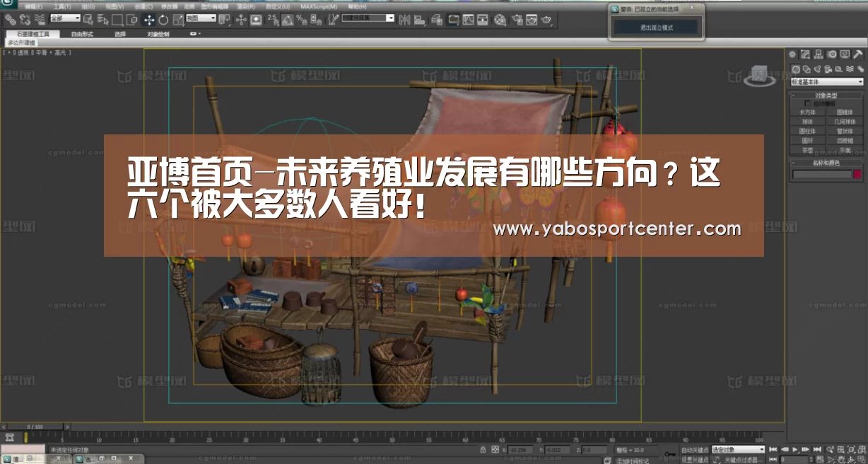Switch to the Display command panel tab

click(844, 54)
